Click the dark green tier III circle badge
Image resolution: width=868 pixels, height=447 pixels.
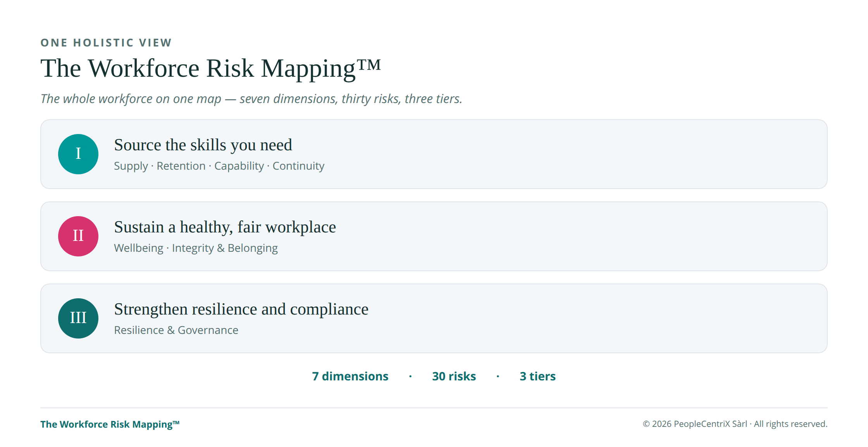(78, 318)
